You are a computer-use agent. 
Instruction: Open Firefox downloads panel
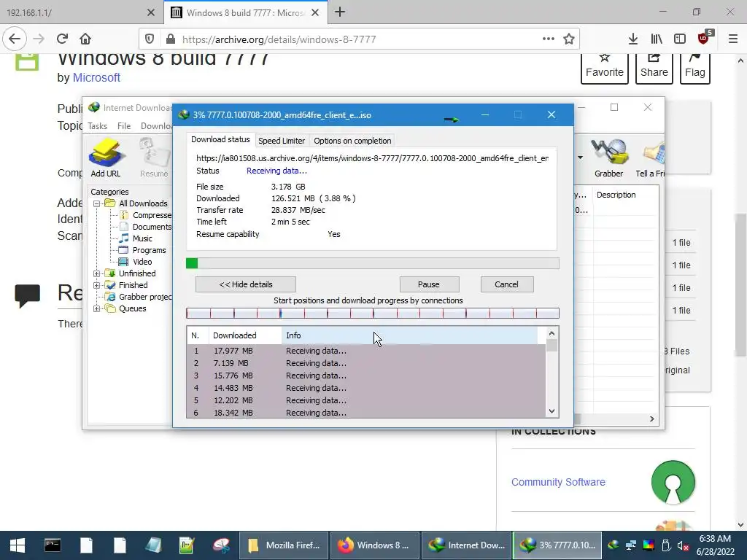(x=632, y=39)
